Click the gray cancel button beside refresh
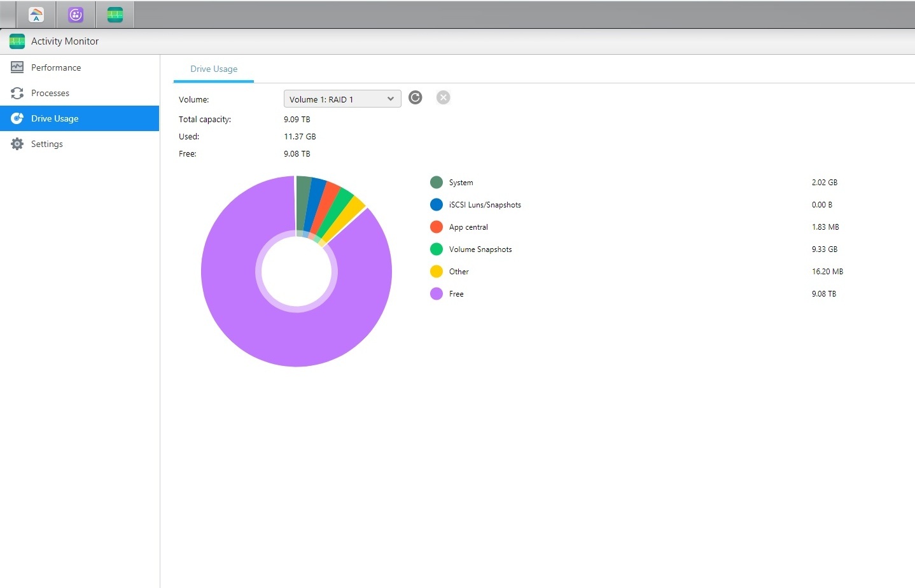 [x=443, y=97]
